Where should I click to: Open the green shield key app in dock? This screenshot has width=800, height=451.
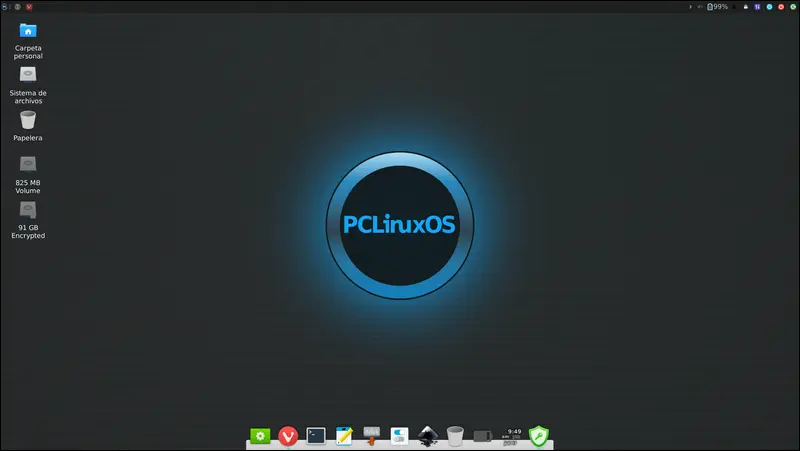[538, 436]
